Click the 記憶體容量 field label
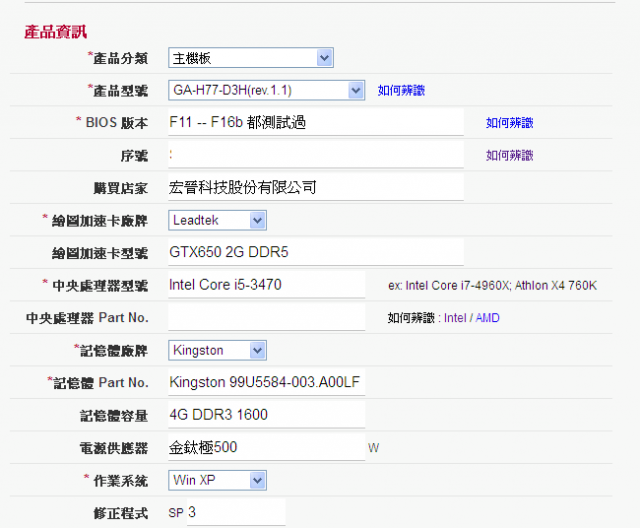 (x=113, y=416)
